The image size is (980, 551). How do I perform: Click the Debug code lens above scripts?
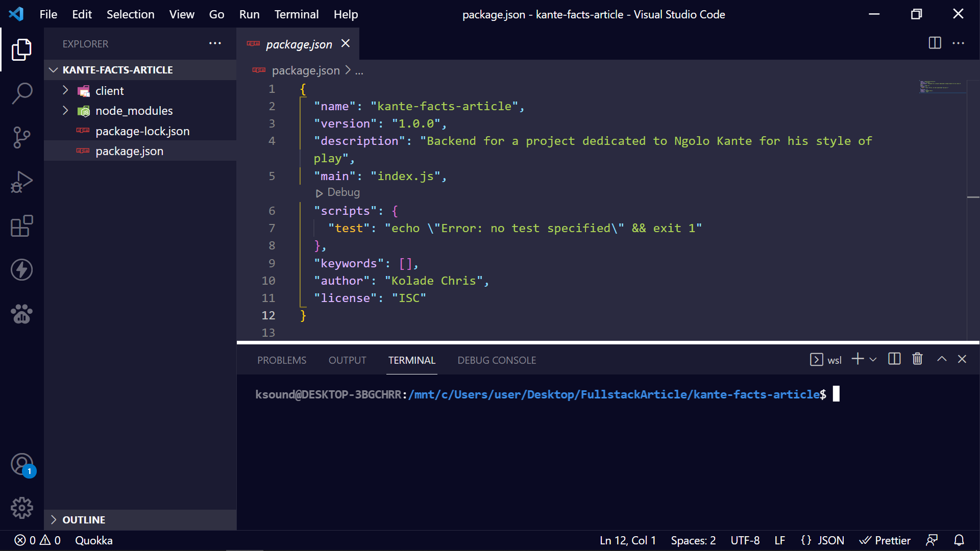338,193
